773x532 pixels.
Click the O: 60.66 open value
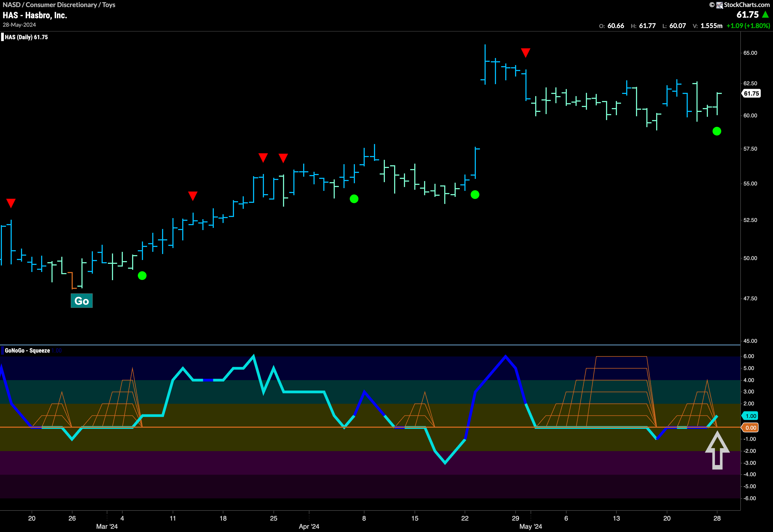click(611, 26)
